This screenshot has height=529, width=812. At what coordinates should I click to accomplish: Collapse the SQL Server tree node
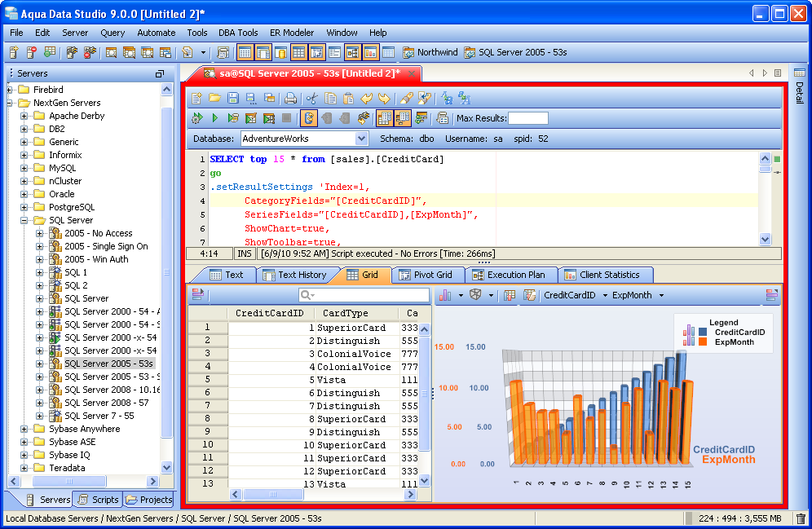[x=25, y=220]
